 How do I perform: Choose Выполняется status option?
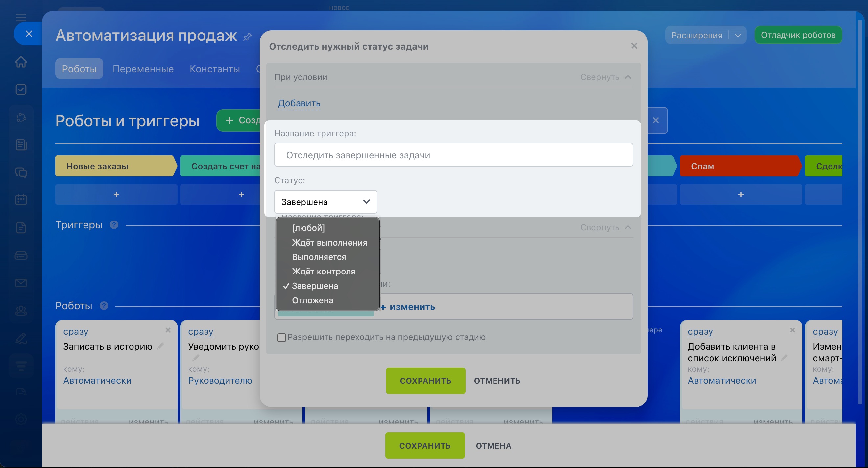pyautogui.click(x=327, y=257)
